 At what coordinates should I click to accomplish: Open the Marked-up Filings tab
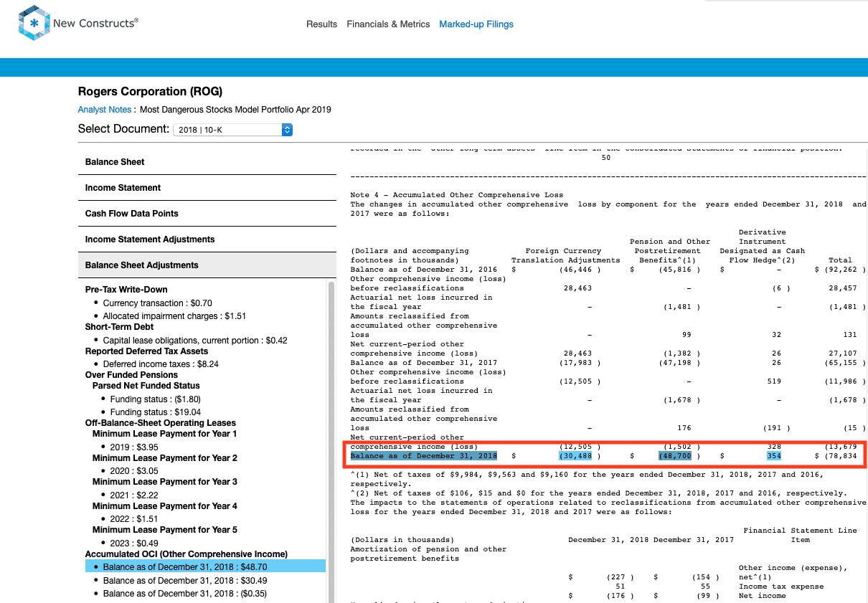click(x=476, y=24)
